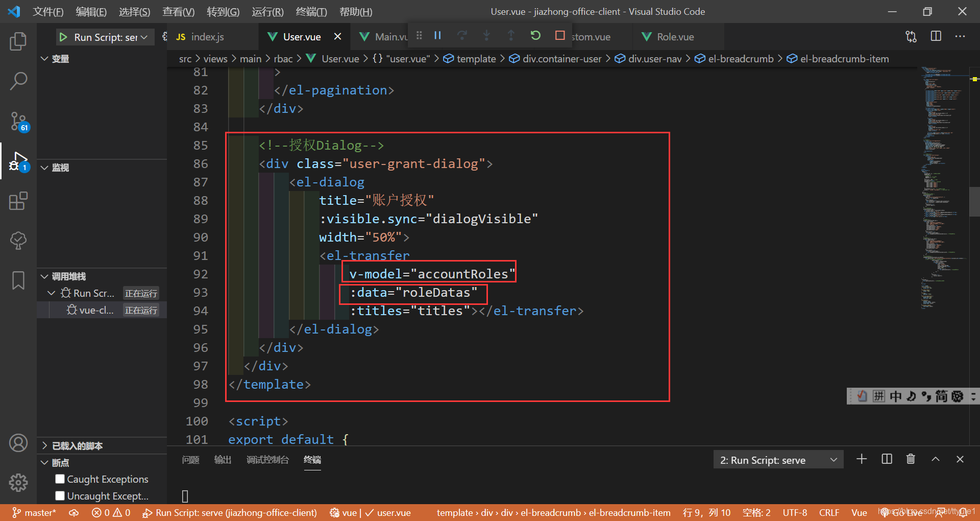
Task: Click 'div.container-user' breadcrumb segment
Action: [x=562, y=59]
